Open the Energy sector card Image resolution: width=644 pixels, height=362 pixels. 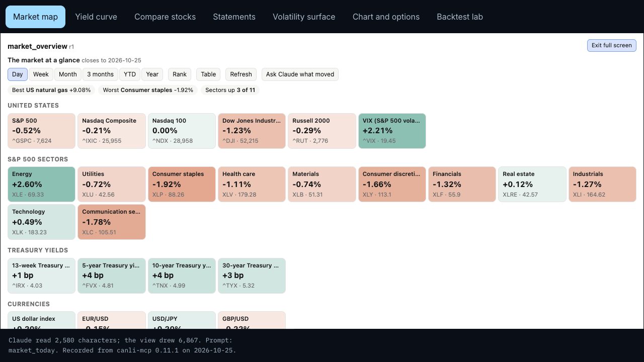click(x=41, y=185)
